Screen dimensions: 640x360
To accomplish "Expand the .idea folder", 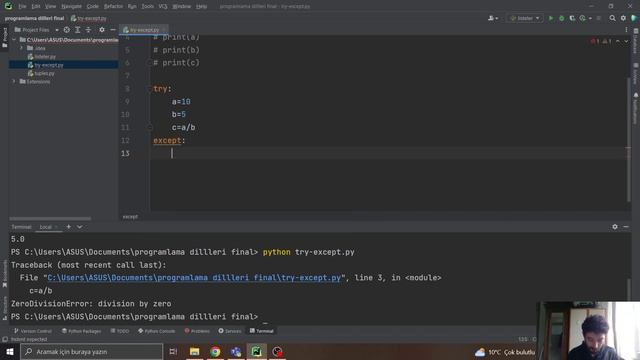I will tap(22, 48).
